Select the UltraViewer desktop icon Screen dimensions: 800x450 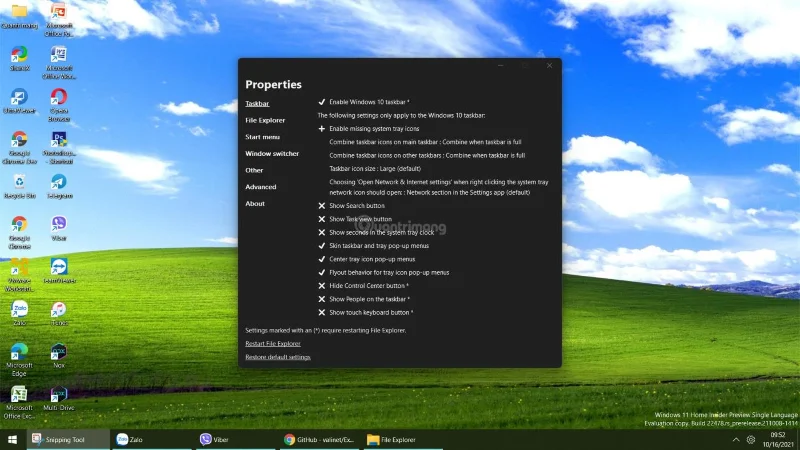[19, 101]
